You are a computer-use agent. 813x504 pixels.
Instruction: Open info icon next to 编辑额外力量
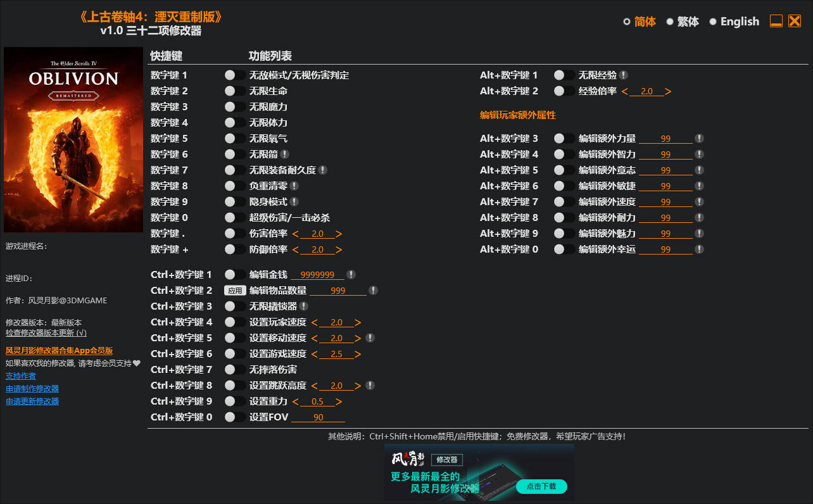point(699,138)
